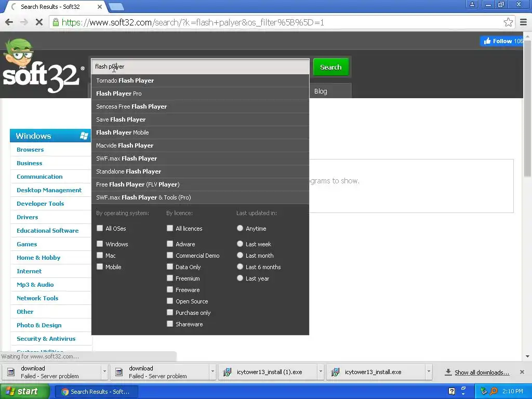
Task: Click Show all downloads link
Action: tap(482, 373)
